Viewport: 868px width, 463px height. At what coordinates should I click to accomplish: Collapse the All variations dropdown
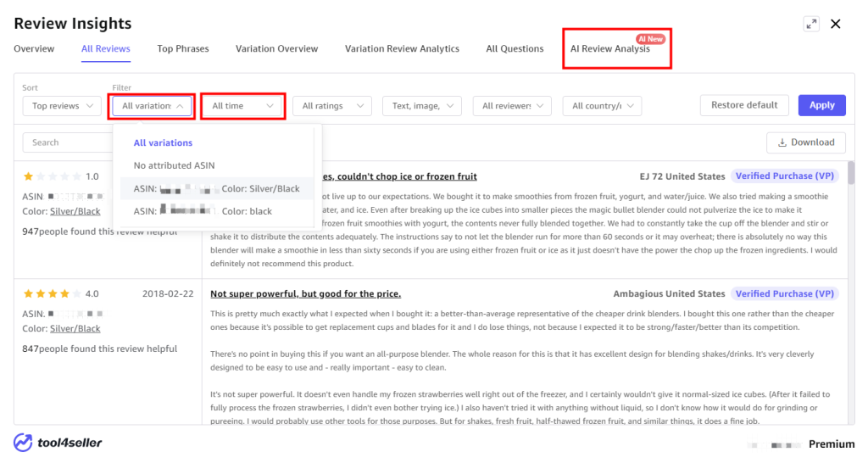click(152, 106)
